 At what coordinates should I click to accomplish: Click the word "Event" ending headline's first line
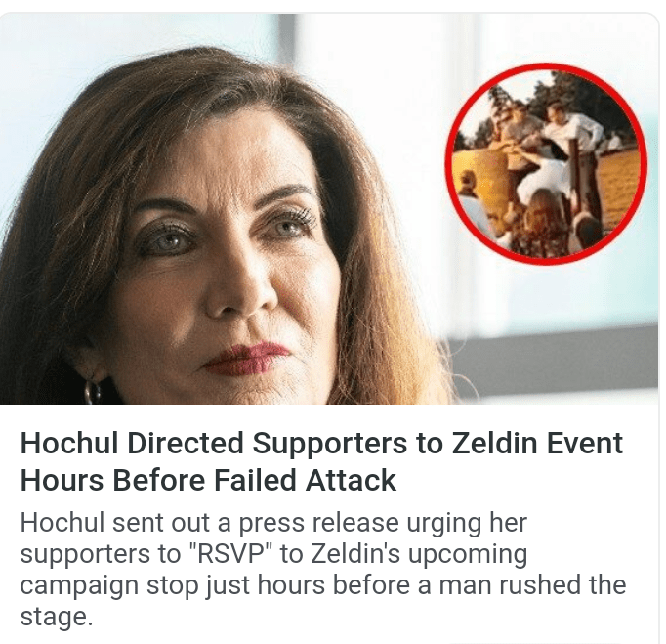pyautogui.click(x=584, y=443)
